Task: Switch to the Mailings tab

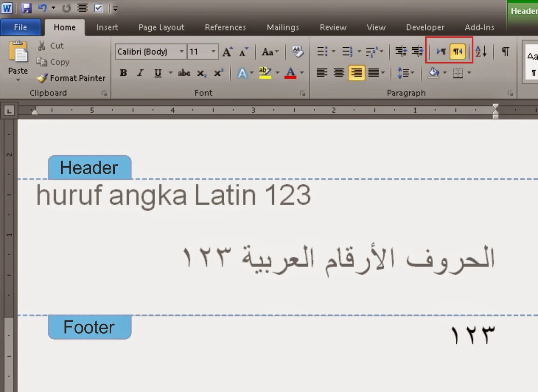Action: pyautogui.click(x=283, y=27)
